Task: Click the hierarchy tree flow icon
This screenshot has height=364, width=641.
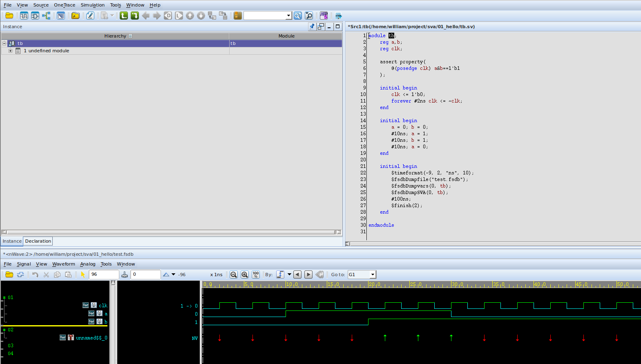Action: click(x=46, y=16)
